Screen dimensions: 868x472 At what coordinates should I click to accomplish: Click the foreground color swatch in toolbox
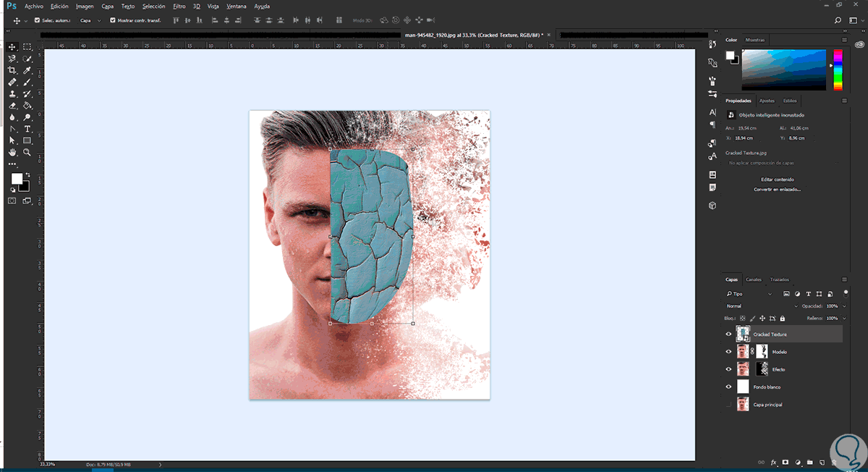pyautogui.click(x=17, y=179)
